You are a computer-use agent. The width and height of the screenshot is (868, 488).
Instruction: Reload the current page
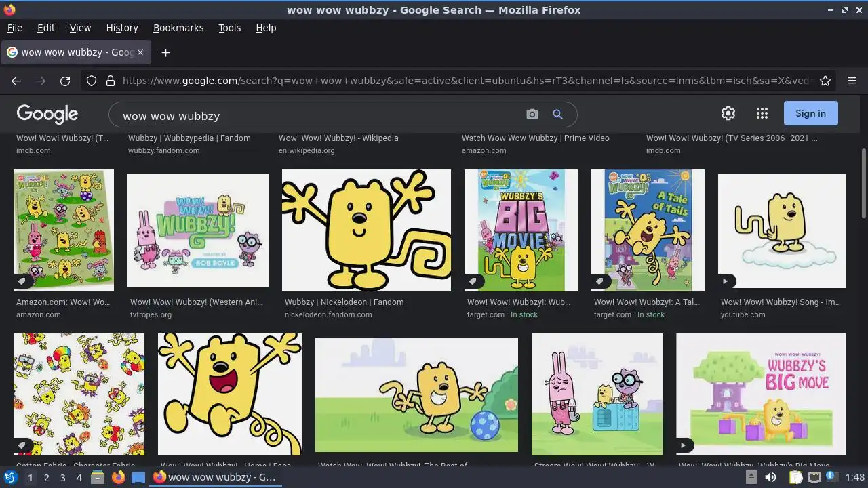[x=65, y=81]
